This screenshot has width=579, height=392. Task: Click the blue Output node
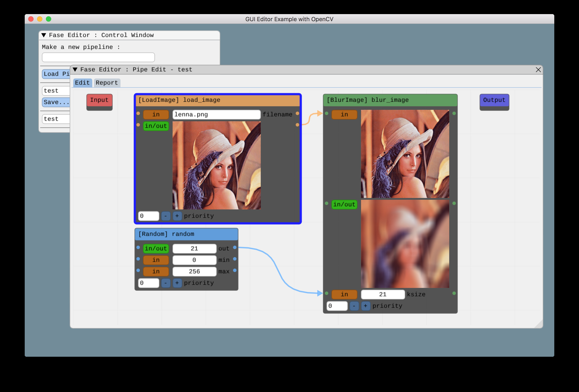[494, 100]
